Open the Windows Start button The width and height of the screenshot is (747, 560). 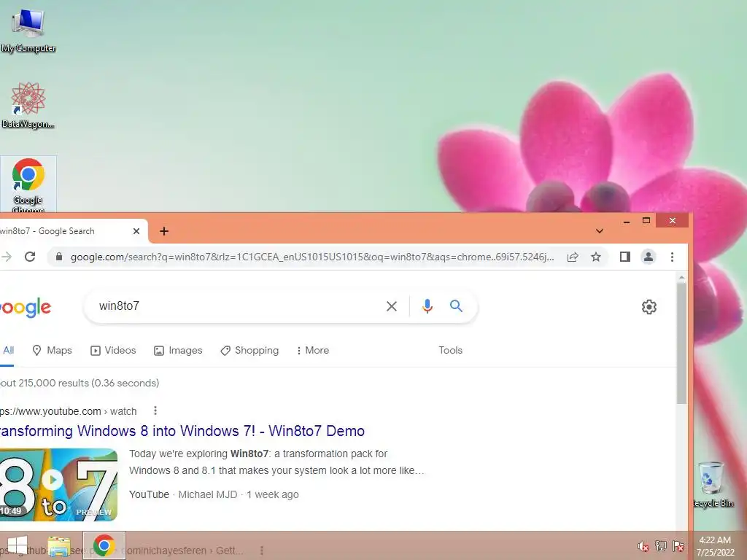18,545
